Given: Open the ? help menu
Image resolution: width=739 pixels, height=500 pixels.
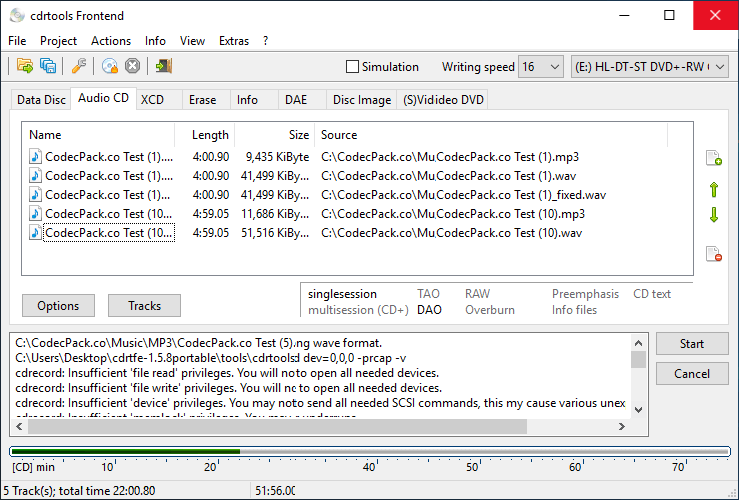Looking at the screenshot, I should pos(265,41).
